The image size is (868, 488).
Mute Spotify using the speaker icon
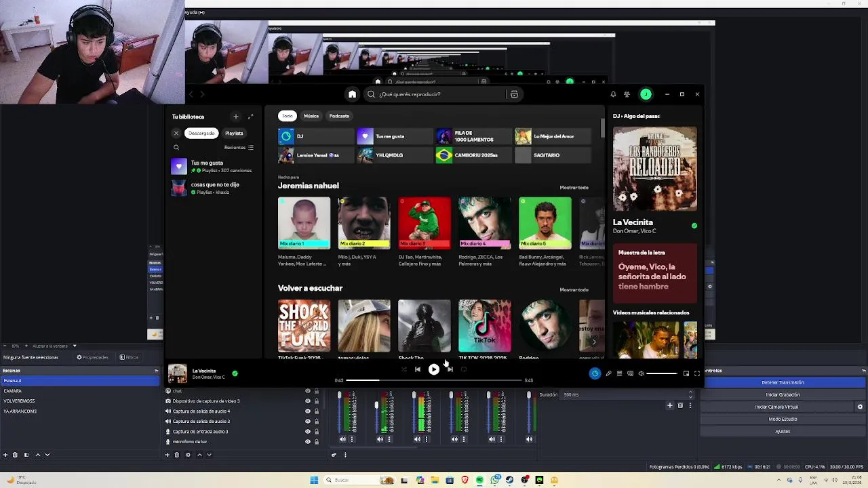click(641, 373)
